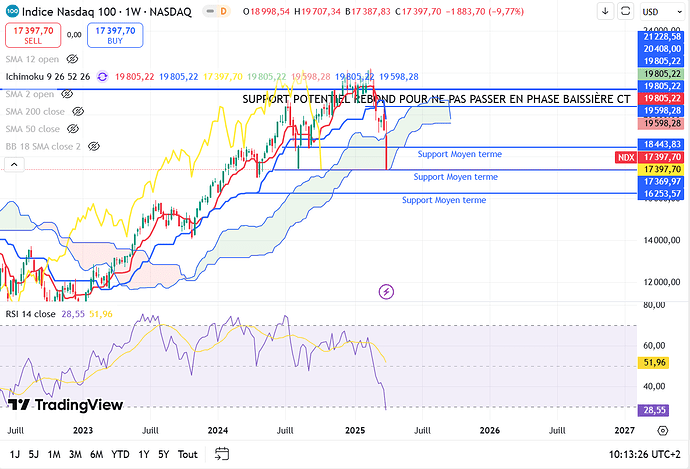This screenshot has height=469, width=690.
Task: Select the 1M time range
Action: (54, 454)
